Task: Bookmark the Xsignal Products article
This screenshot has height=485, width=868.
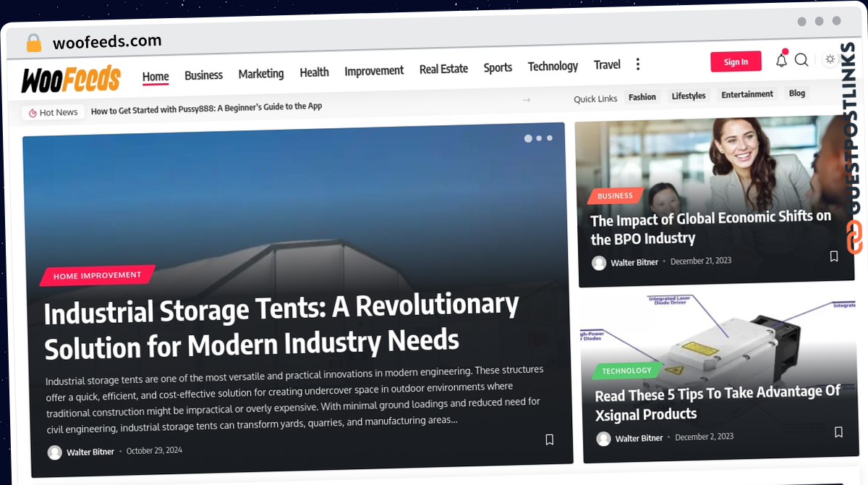Action: click(838, 432)
